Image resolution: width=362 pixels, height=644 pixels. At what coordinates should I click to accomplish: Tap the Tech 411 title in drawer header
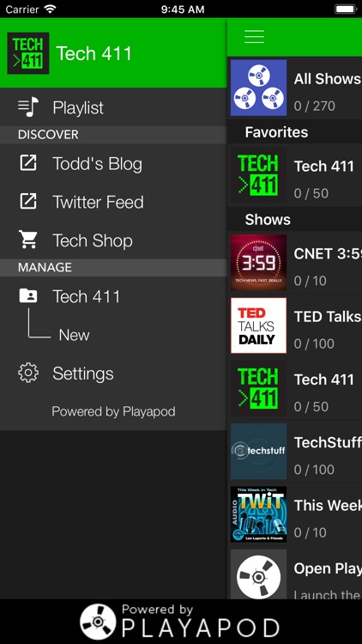point(94,53)
